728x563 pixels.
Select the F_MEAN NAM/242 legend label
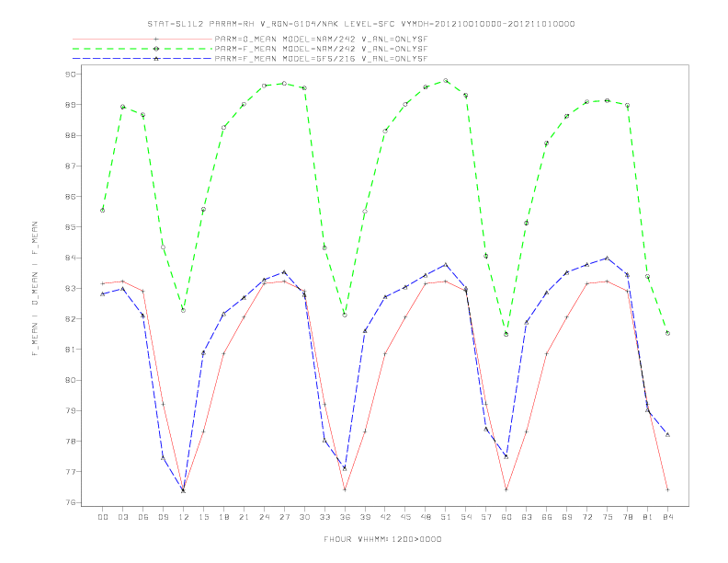click(322, 49)
